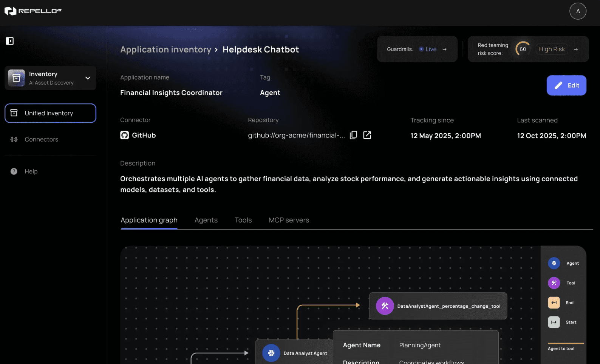Open repository in external link
The height and width of the screenshot is (364, 600).
click(x=367, y=135)
